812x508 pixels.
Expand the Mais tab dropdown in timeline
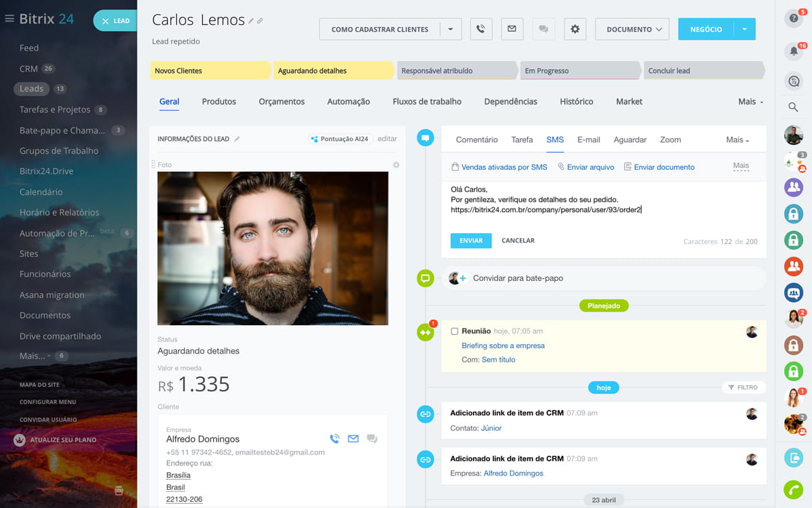(738, 140)
